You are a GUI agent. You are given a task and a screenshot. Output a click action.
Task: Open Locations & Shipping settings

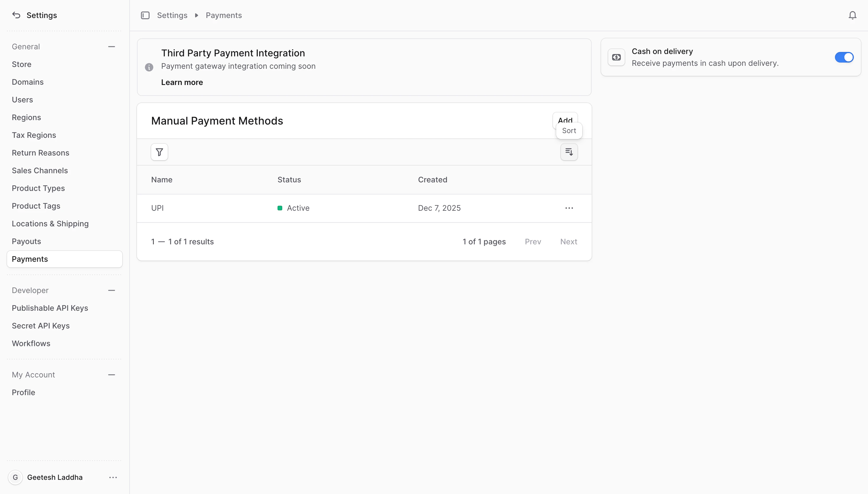(50, 224)
